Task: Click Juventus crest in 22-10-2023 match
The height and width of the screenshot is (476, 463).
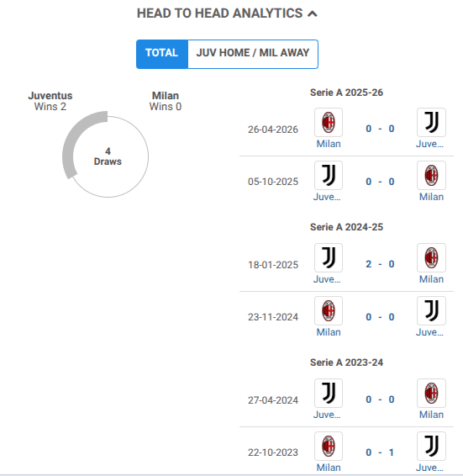Action: (x=431, y=447)
